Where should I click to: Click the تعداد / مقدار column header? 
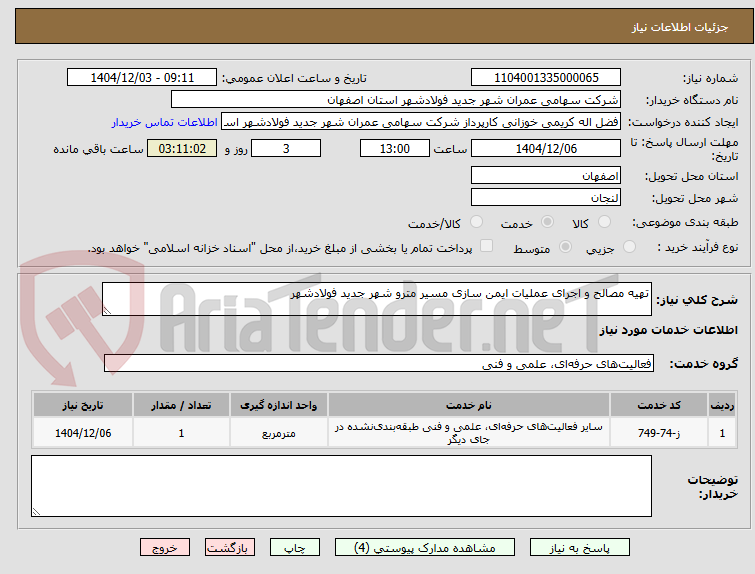[x=182, y=405]
